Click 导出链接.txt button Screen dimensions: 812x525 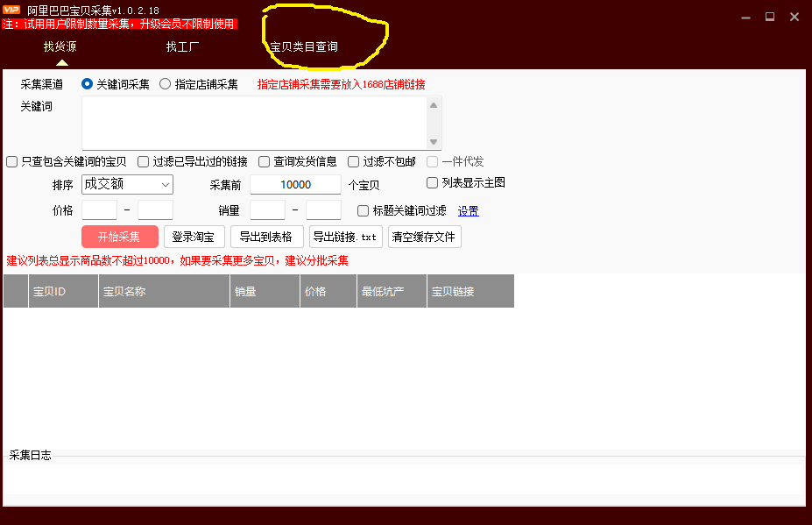pyautogui.click(x=345, y=237)
